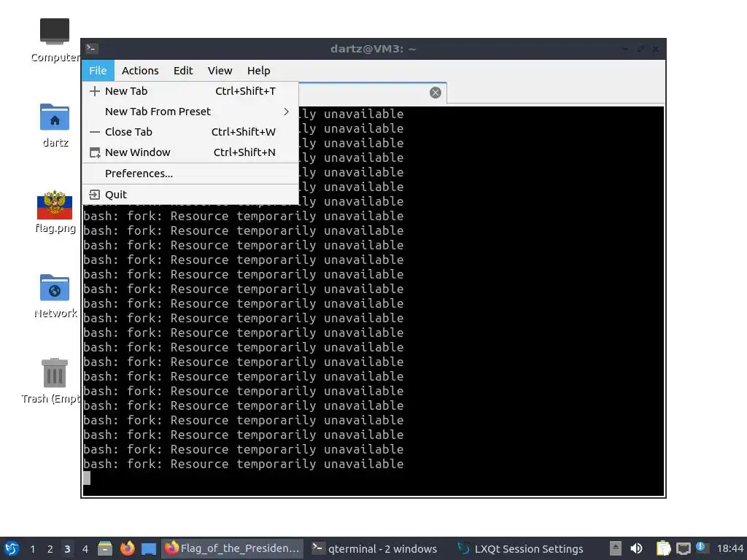Close the terminal tab with the X icon

435,93
